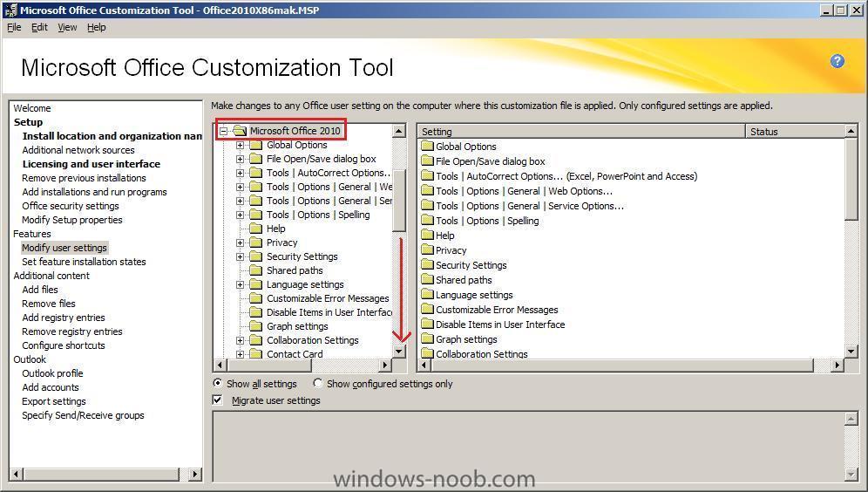Expand Tools AutoCorrect Options tree node
868x492 pixels.
pyautogui.click(x=240, y=173)
